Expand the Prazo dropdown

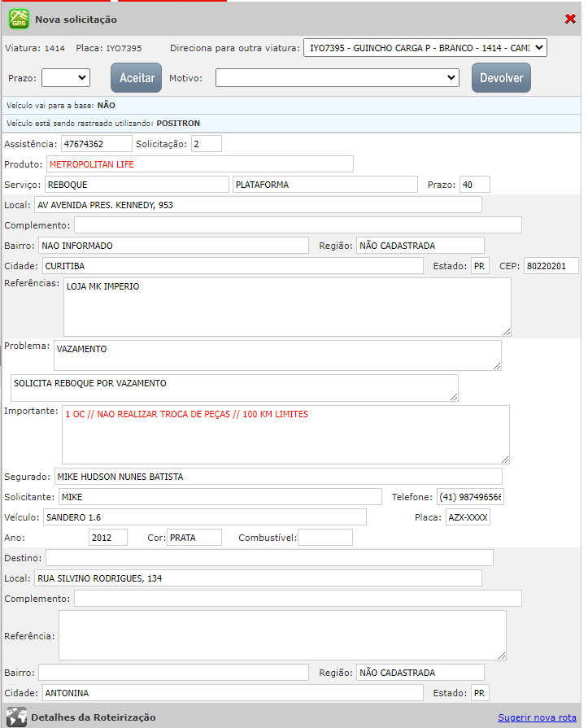click(x=66, y=77)
